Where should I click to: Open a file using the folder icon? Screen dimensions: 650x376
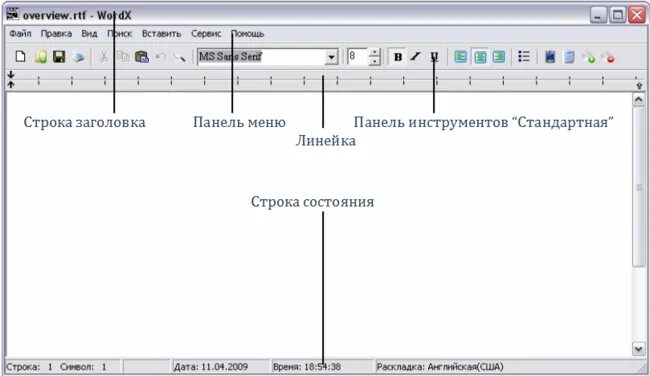[x=40, y=56]
